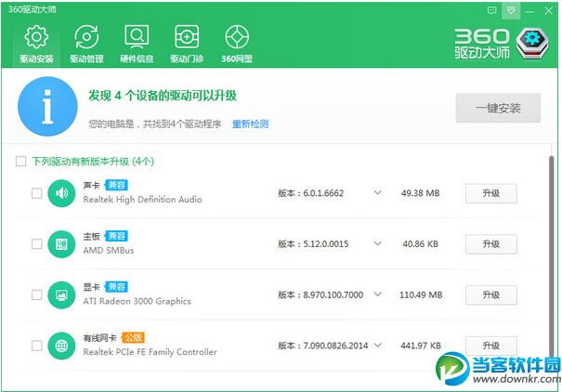Click version text 版本：6.0.1.6662

click(311, 193)
